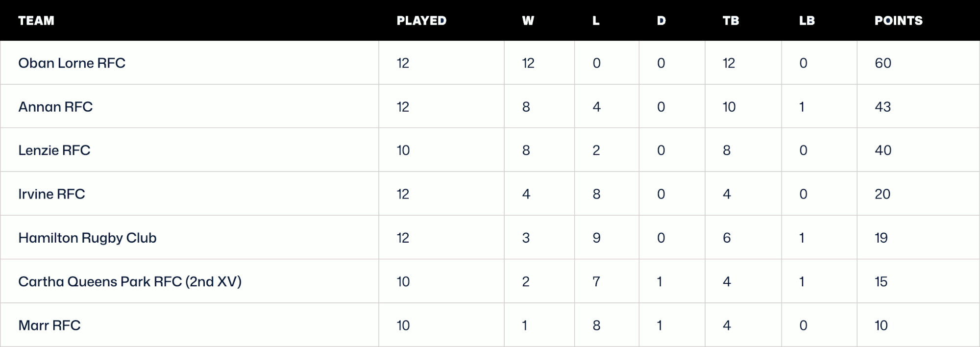This screenshot has width=980, height=347.
Task: Click Lenzie RFC's points total of 40
Action: 883,150
